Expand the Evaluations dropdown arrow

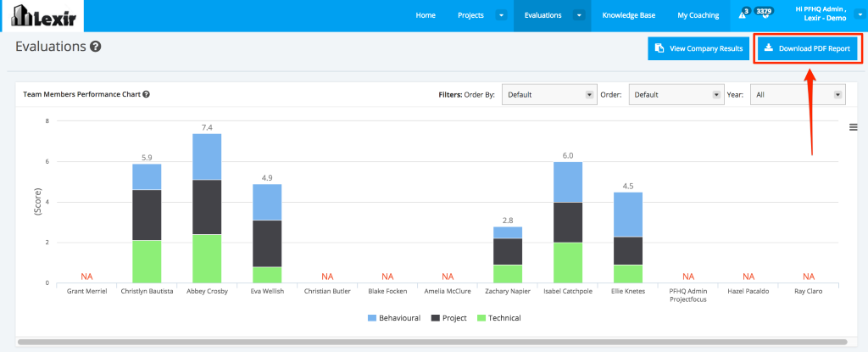[x=579, y=15]
